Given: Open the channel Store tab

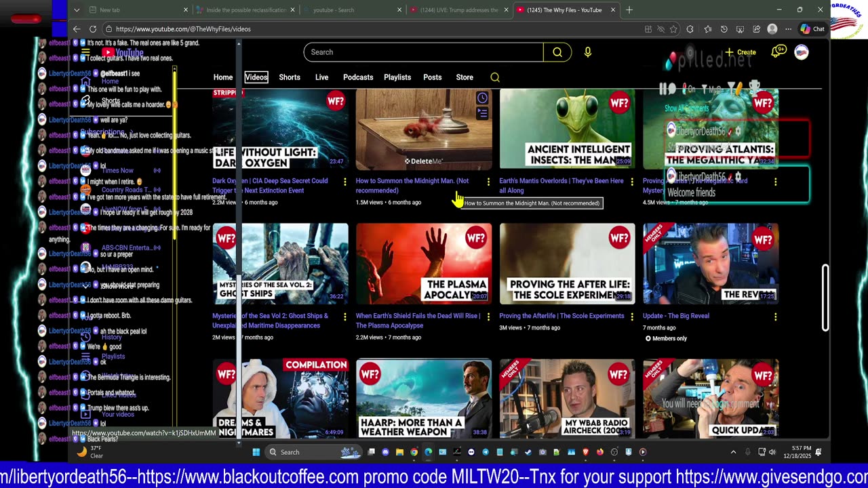Looking at the screenshot, I should coord(465,77).
